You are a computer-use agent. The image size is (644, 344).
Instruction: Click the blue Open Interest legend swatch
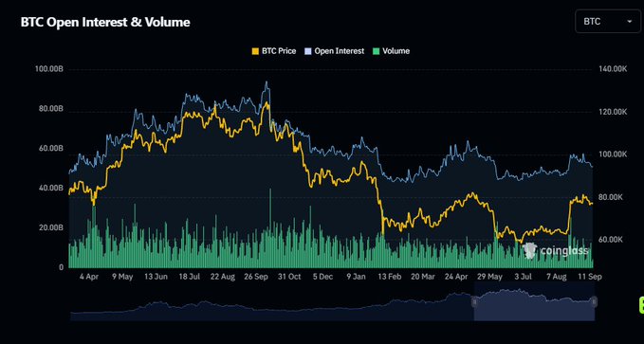pyautogui.click(x=307, y=51)
